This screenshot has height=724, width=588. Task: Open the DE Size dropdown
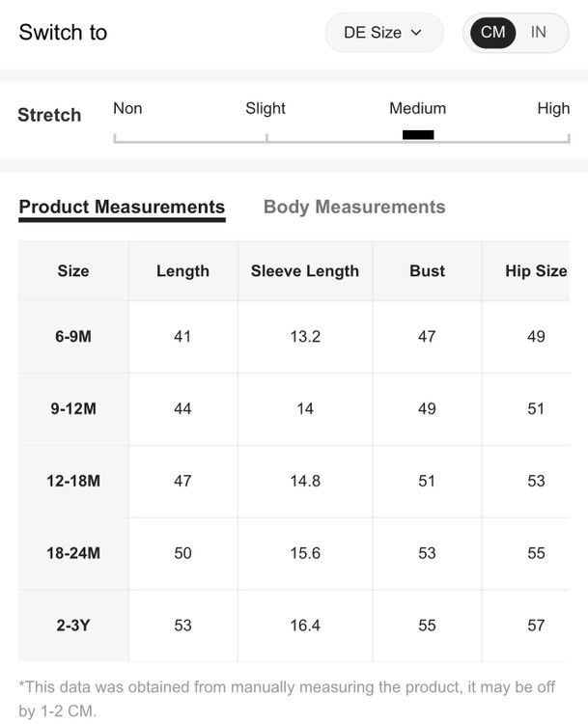[383, 33]
